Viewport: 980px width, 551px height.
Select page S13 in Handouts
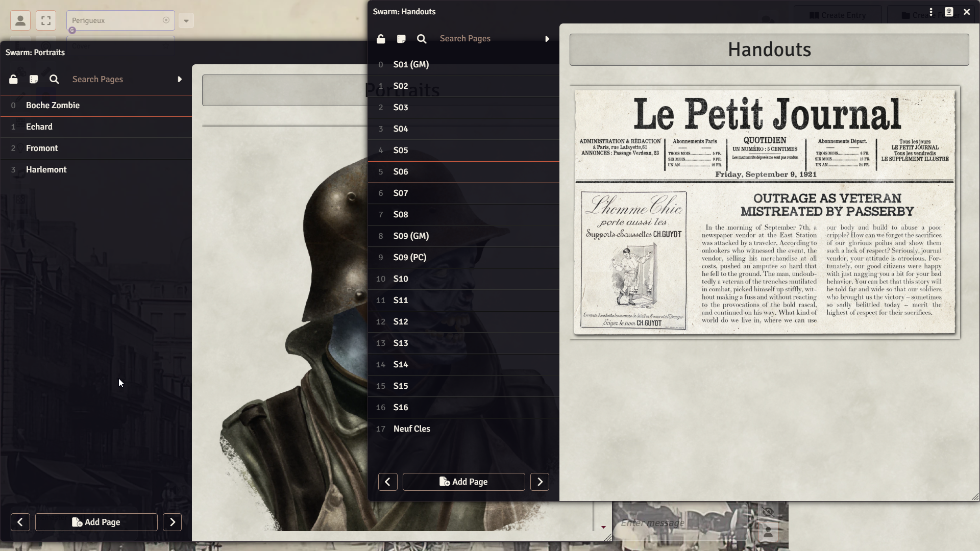463,343
